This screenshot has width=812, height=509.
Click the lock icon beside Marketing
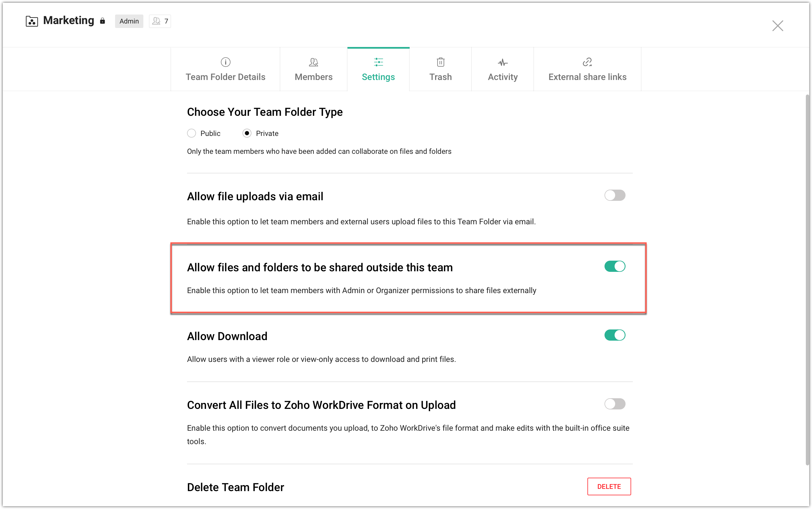pyautogui.click(x=102, y=21)
